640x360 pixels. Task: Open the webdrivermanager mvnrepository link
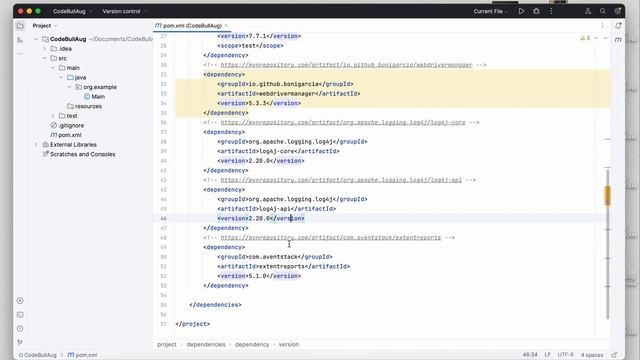click(346, 65)
